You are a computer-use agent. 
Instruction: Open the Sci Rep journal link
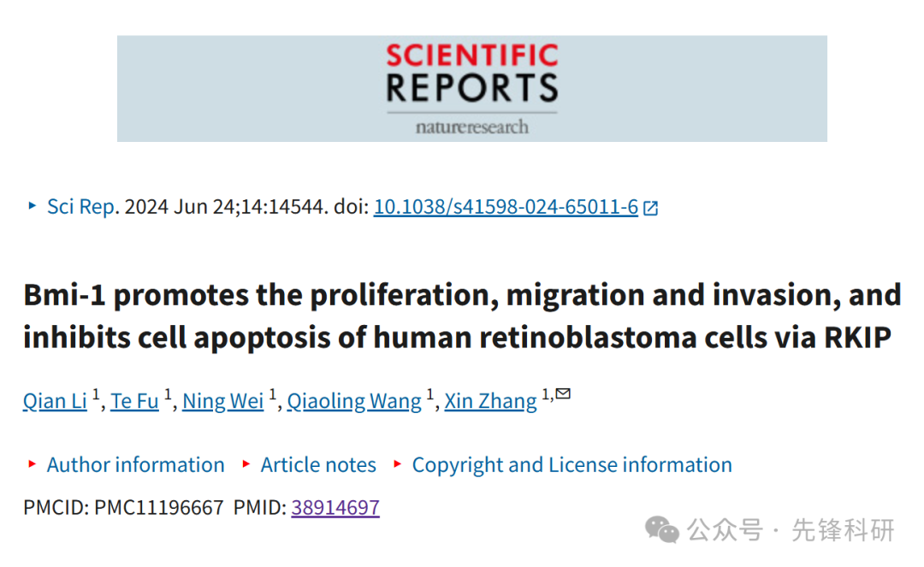click(x=81, y=207)
